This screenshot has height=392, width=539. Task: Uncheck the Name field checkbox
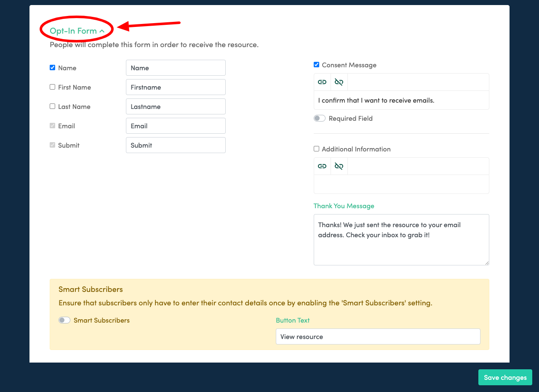pyautogui.click(x=52, y=67)
